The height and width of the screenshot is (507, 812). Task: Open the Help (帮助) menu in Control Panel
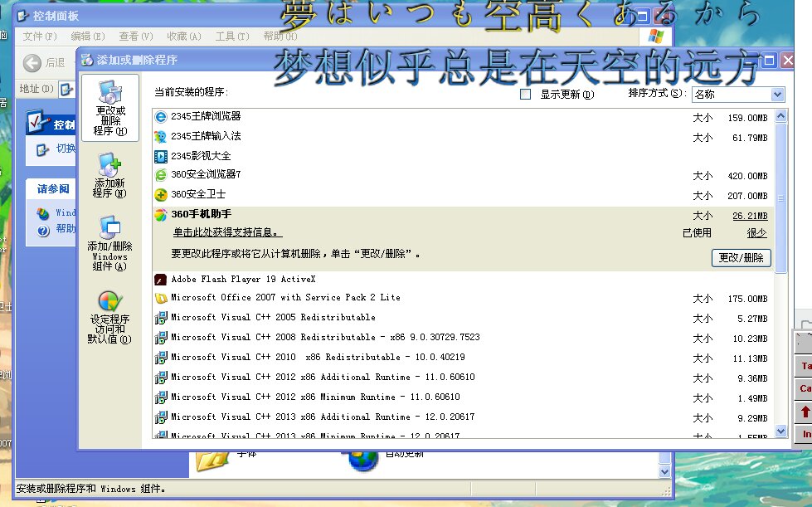pos(280,37)
